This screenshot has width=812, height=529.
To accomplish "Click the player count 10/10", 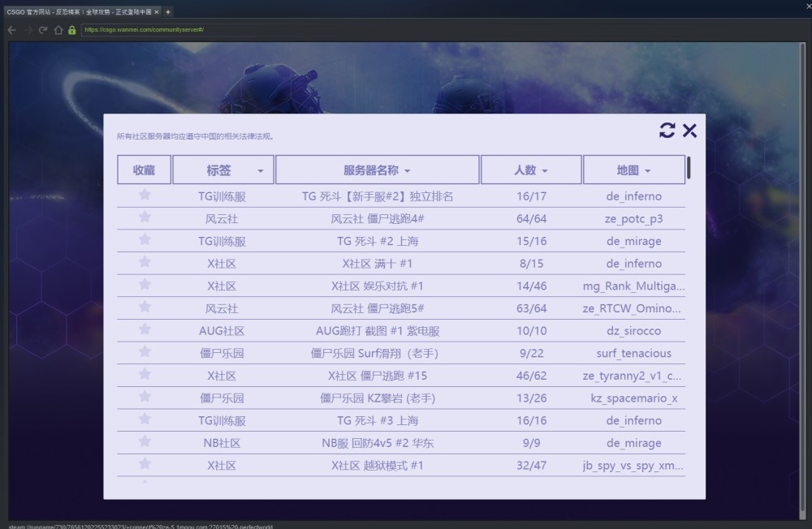I will (x=531, y=331).
